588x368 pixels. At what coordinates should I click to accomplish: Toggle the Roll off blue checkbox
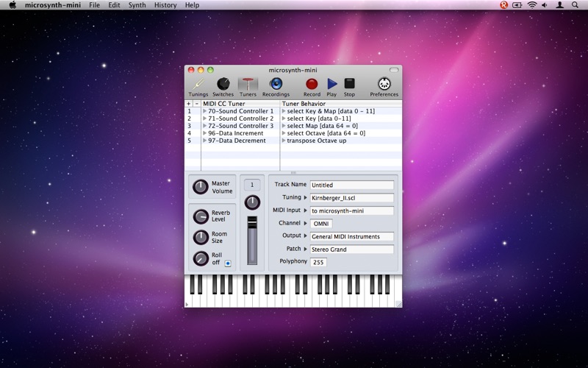pos(228,263)
